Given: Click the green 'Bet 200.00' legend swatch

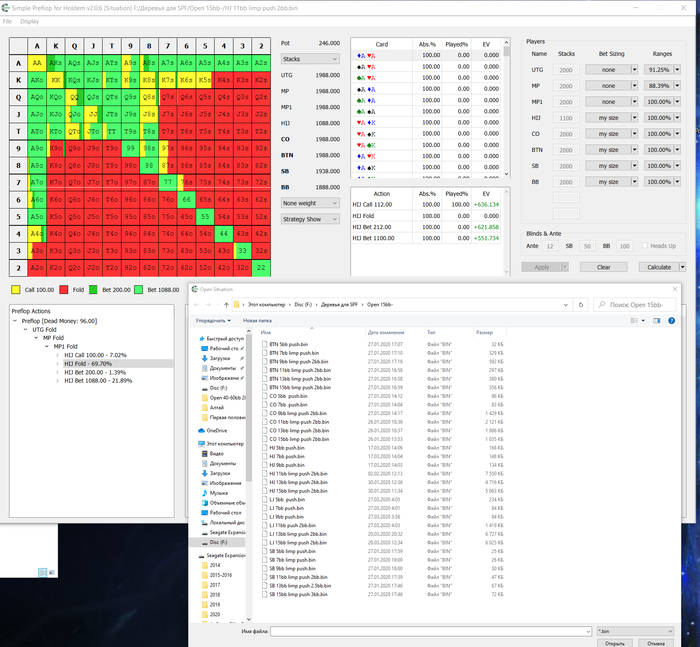Looking at the screenshot, I should pyautogui.click(x=93, y=290).
